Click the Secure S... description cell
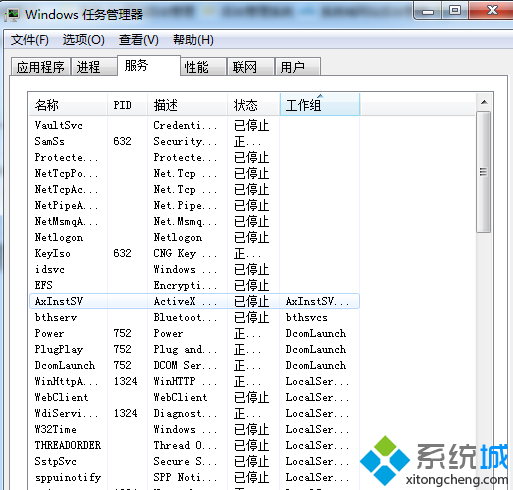 (185, 461)
